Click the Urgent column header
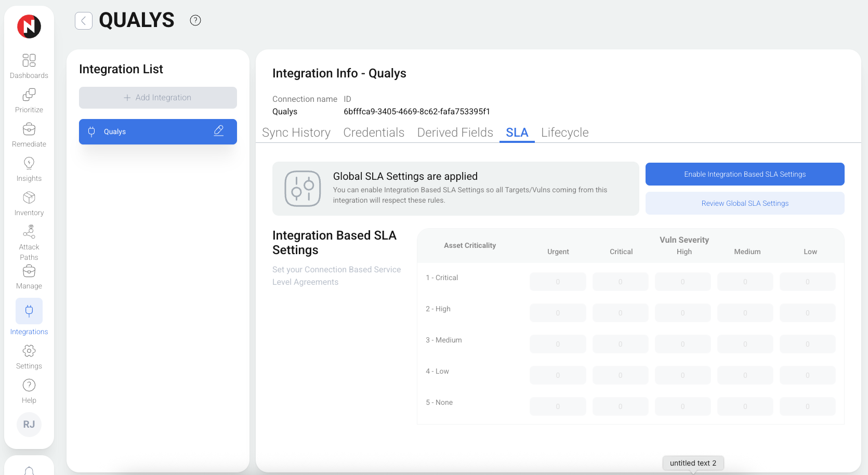The image size is (868, 475). click(x=558, y=252)
